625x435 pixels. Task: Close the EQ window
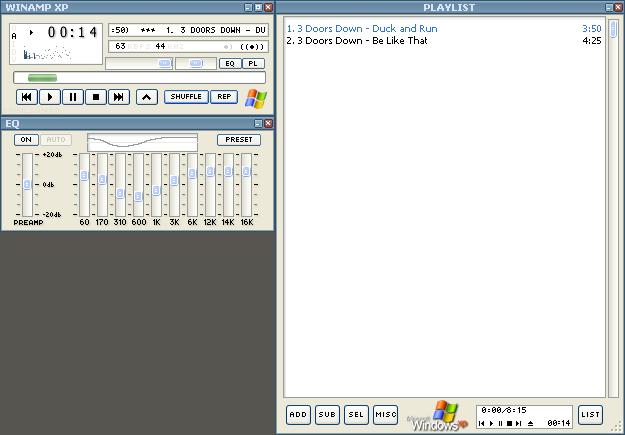tap(269, 124)
